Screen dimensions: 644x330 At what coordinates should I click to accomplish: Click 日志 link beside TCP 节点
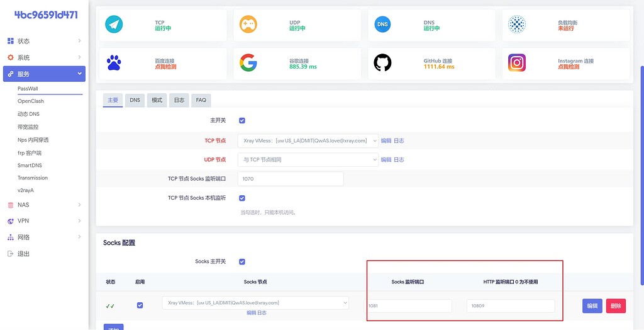tap(399, 140)
